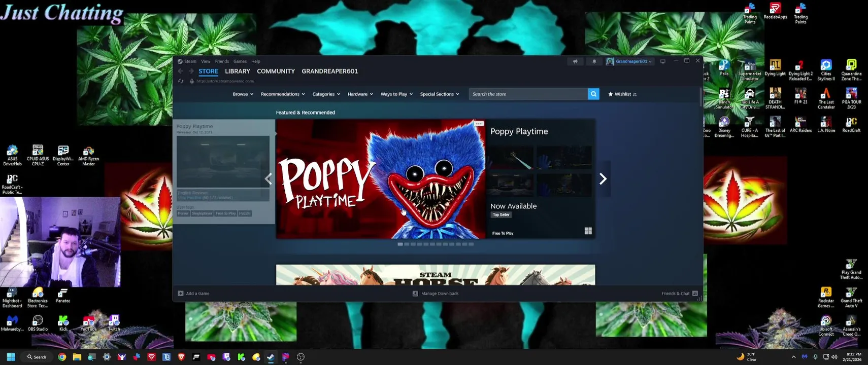Click the taskbar Search box

click(37, 357)
